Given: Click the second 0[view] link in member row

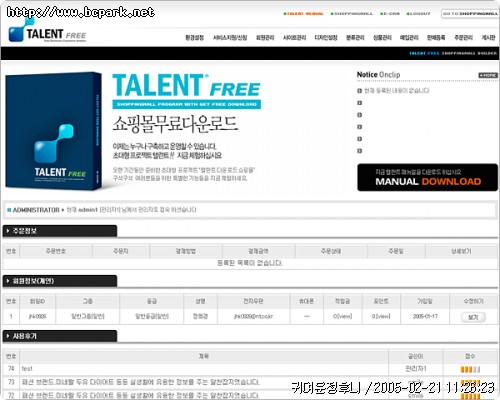Looking at the screenshot, I should pos(381,316).
